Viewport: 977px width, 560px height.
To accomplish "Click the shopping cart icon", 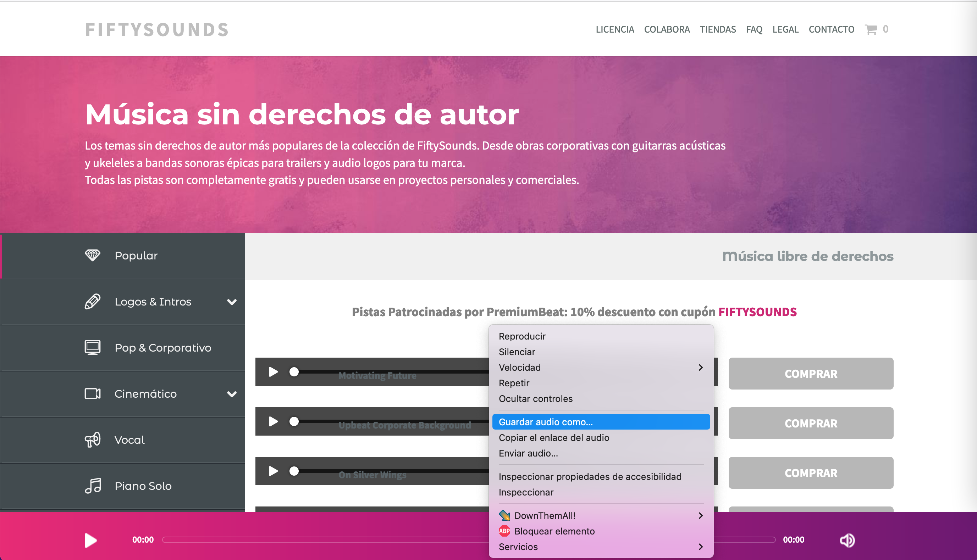I will click(871, 29).
